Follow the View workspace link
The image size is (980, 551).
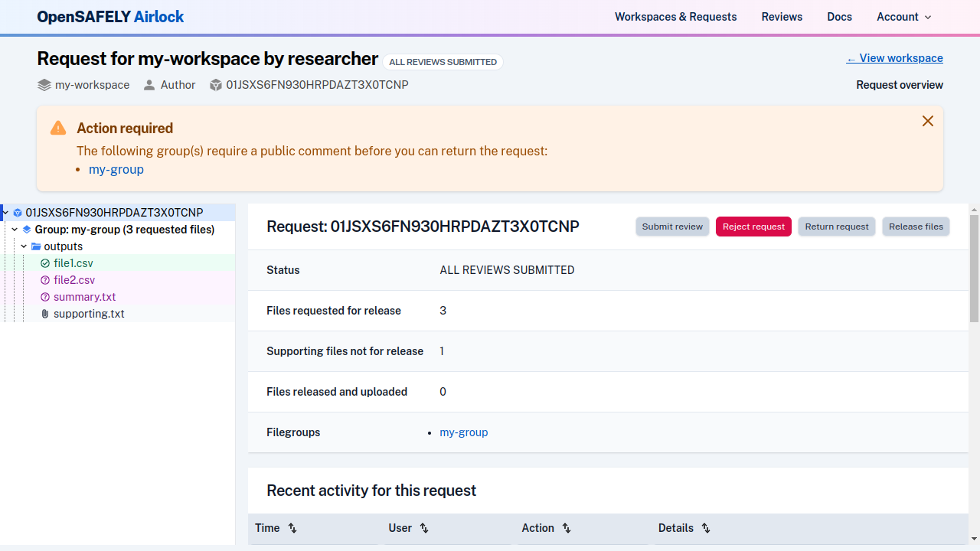click(x=894, y=58)
